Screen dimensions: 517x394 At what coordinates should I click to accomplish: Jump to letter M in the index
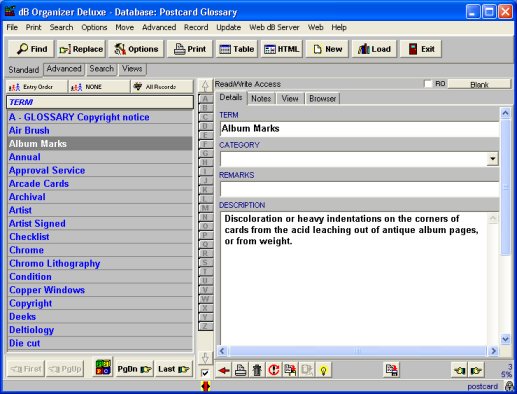click(x=205, y=208)
